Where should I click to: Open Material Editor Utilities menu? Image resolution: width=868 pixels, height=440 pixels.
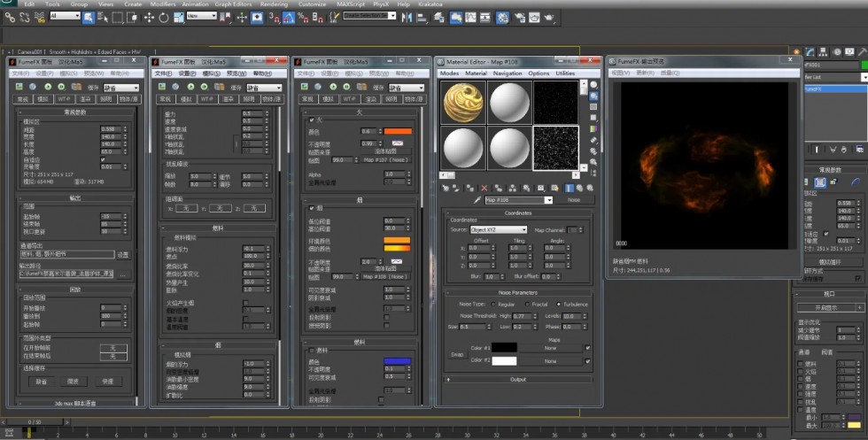[565, 73]
